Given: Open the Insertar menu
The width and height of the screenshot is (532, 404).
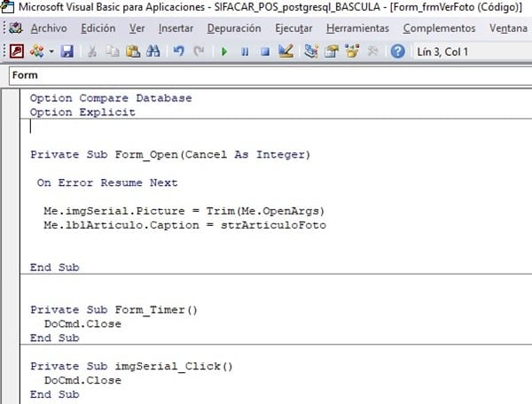Looking at the screenshot, I should [176, 28].
